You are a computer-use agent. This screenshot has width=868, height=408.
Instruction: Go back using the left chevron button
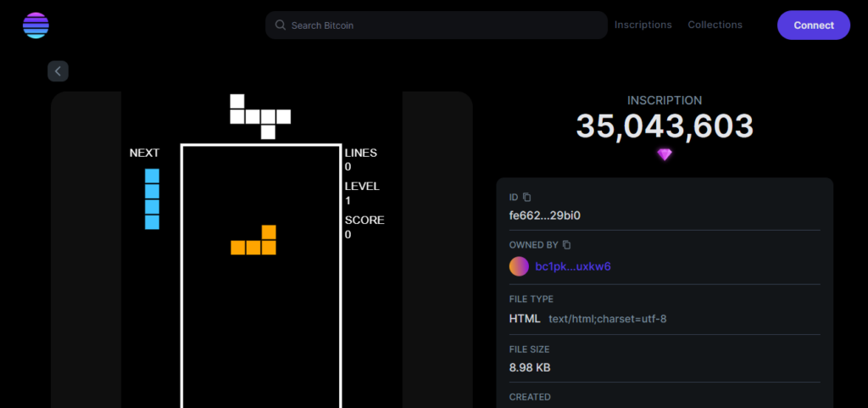click(58, 71)
